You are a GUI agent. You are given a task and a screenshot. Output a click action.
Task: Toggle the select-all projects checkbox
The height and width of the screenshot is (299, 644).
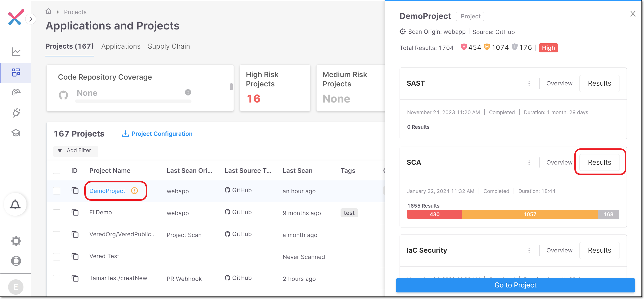(57, 171)
